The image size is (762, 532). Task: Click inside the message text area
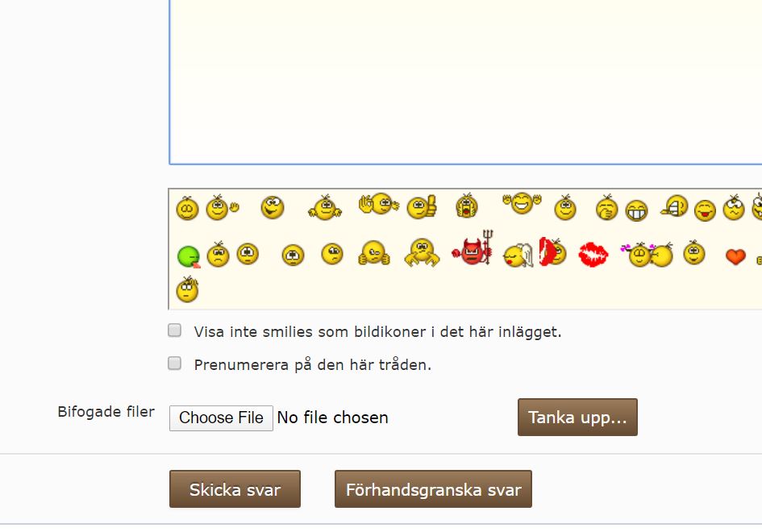pos(465,81)
